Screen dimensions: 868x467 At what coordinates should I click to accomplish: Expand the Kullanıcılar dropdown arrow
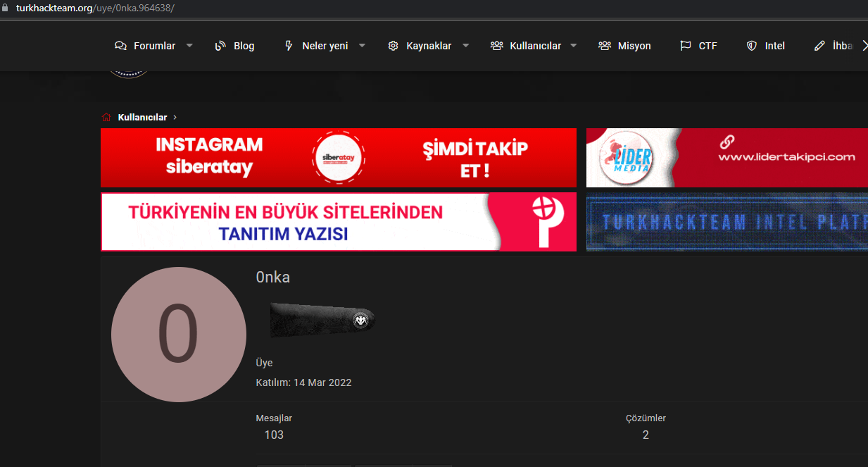[573, 46]
